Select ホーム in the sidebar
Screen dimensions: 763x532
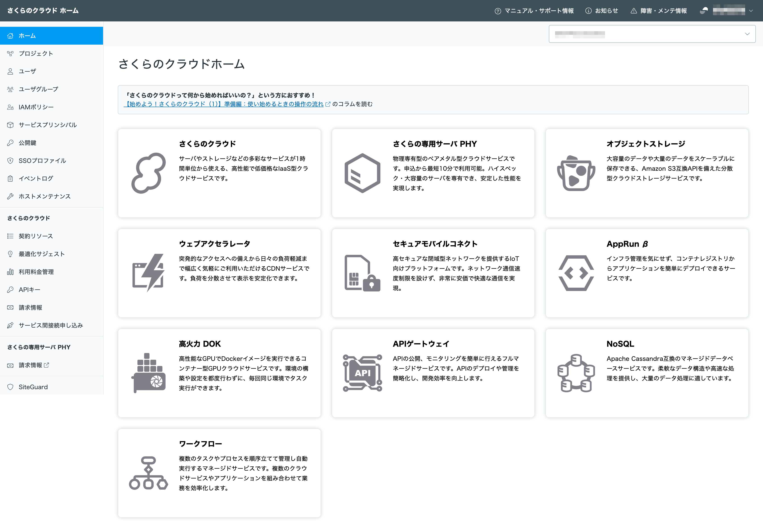coord(52,35)
